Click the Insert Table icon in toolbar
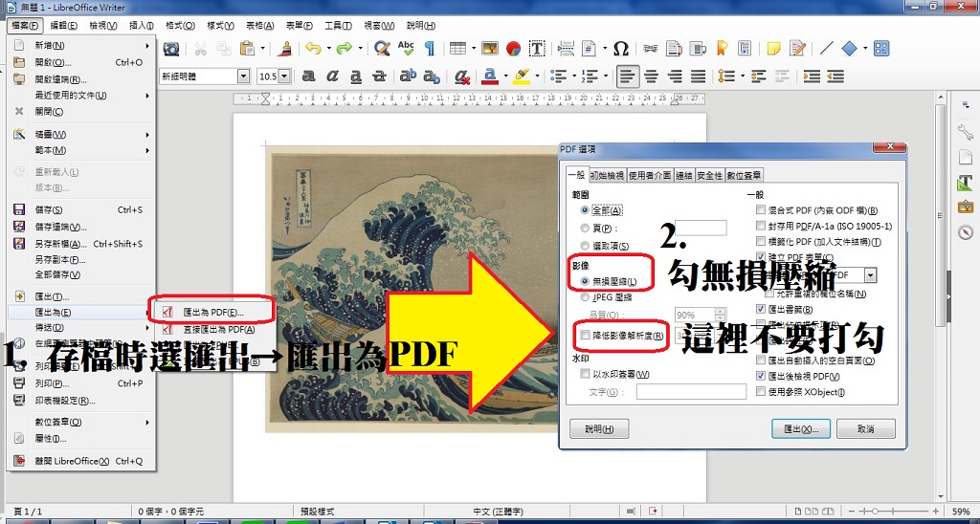The image size is (980, 524). point(458,48)
